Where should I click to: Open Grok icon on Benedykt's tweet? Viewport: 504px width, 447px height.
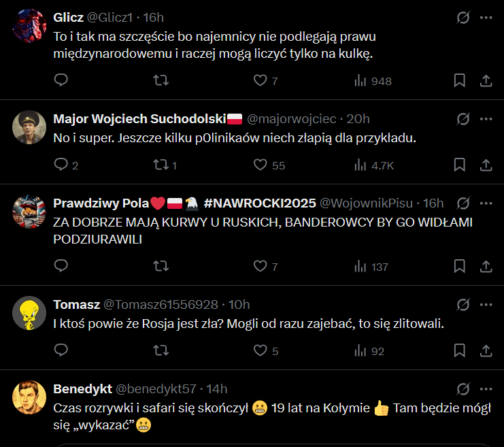pos(463,389)
